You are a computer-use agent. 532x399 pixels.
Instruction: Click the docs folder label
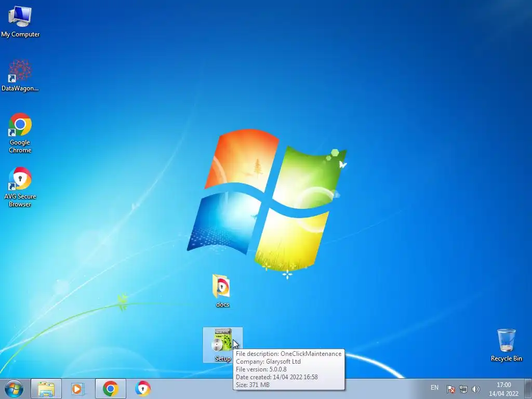tap(222, 304)
